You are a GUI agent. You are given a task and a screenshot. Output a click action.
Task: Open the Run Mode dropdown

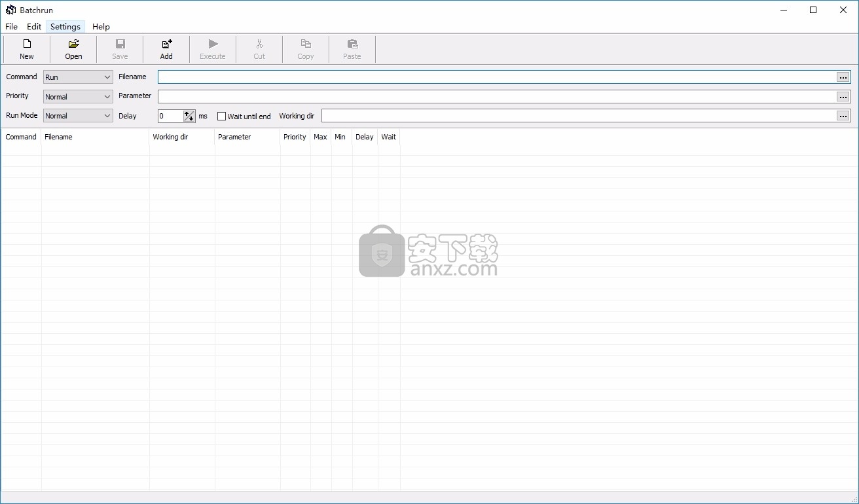click(x=78, y=116)
